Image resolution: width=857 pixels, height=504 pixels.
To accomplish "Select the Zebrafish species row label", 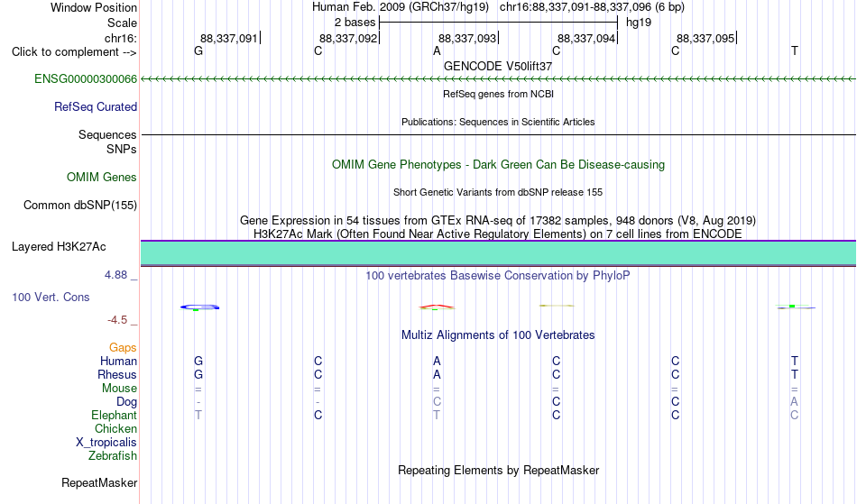I will (113, 456).
